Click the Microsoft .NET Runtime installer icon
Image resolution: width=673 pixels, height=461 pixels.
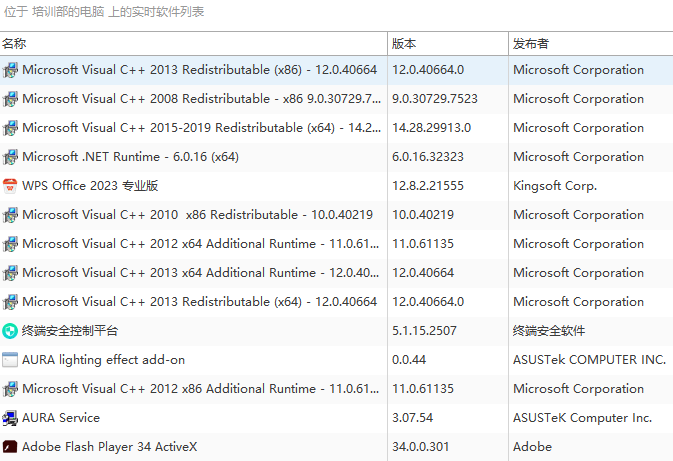pos(10,157)
